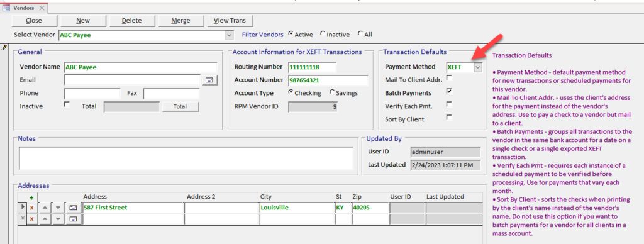
Task: Uncheck the Batch Payments checkbox
Action: tap(449, 91)
